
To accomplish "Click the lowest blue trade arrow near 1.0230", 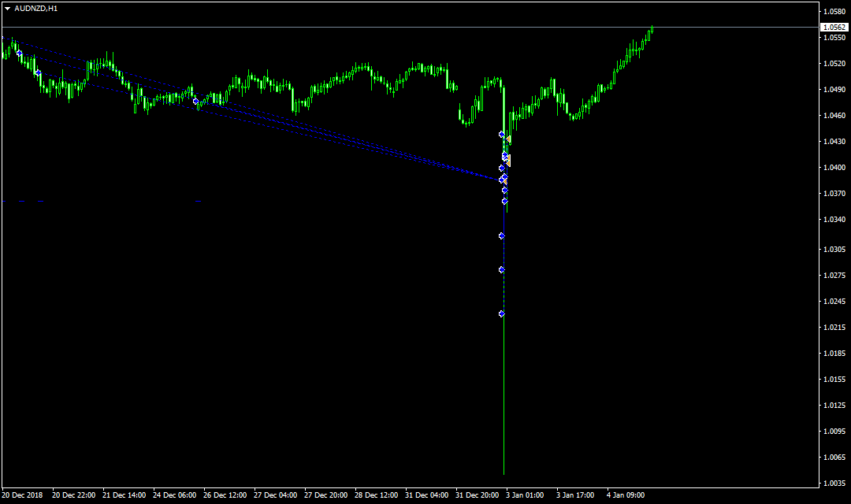I will tap(501, 314).
